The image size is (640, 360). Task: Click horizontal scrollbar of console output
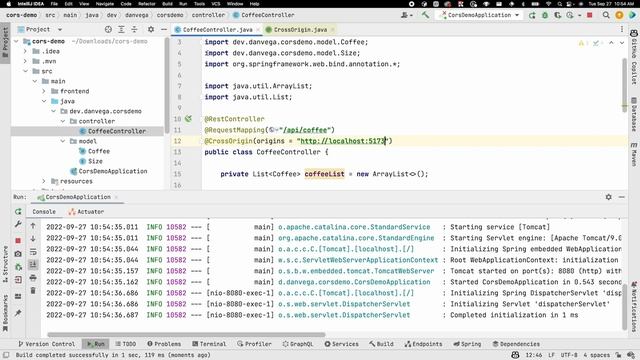[x=186, y=335]
